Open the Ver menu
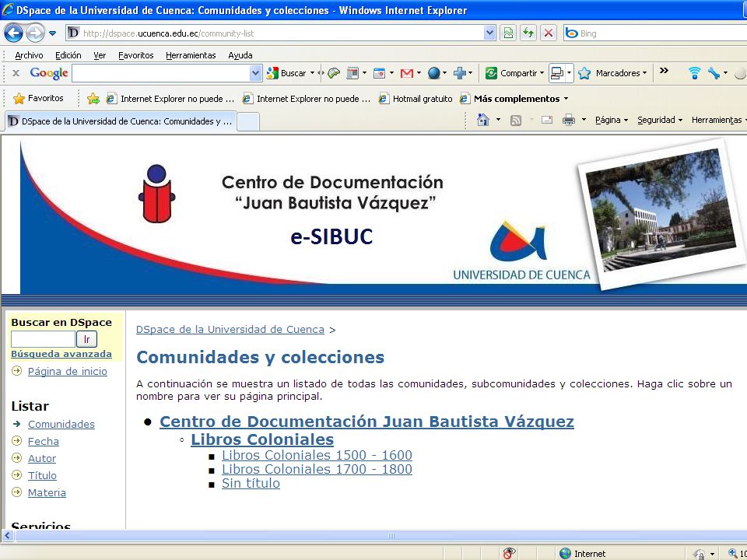This screenshot has width=747, height=560. [100, 55]
